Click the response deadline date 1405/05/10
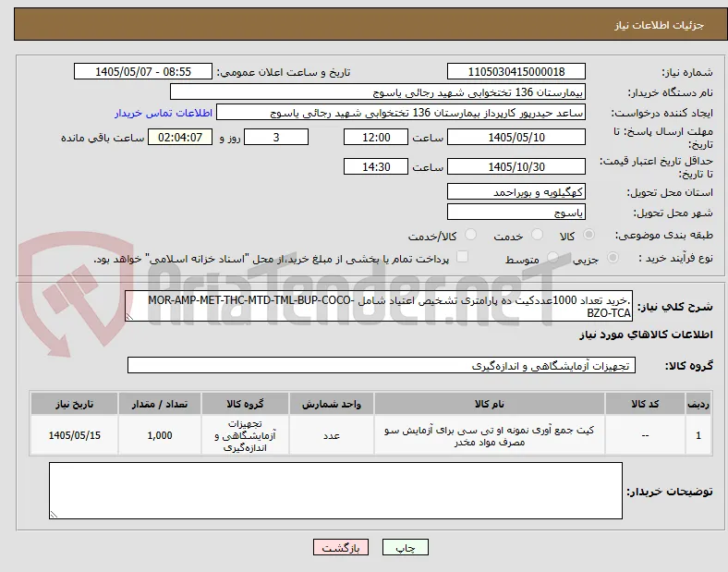Image resolution: width=728 pixels, height=572 pixels. (x=516, y=137)
